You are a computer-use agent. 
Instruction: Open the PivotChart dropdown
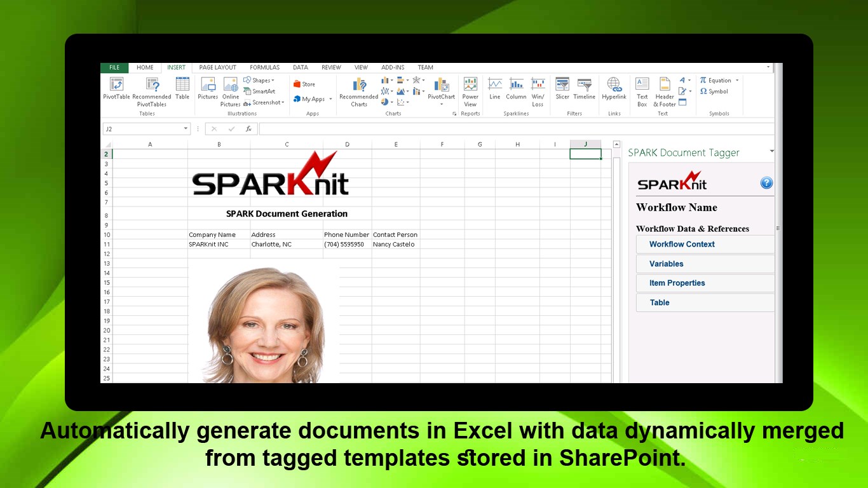441,104
